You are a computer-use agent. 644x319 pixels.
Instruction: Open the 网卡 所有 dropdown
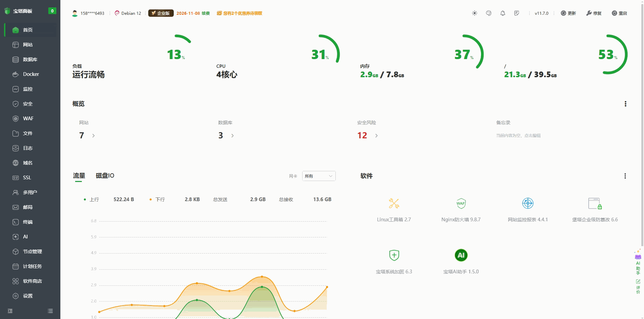point(318,176)
